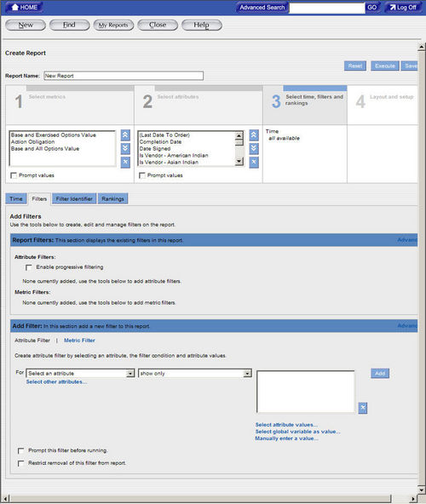The width and height of the screenshot is (426, 504).
Task: Check Restrict removal of this filter
Action: (21, 463)
